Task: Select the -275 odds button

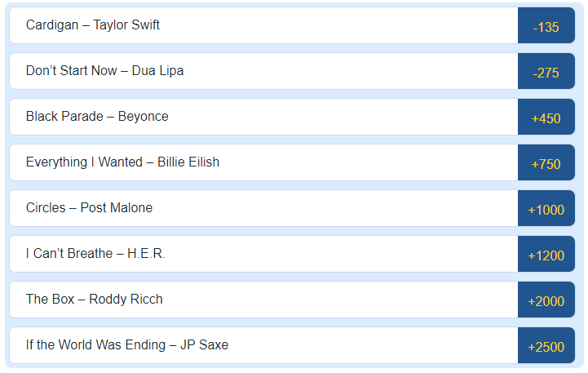Action: (546, 72)
